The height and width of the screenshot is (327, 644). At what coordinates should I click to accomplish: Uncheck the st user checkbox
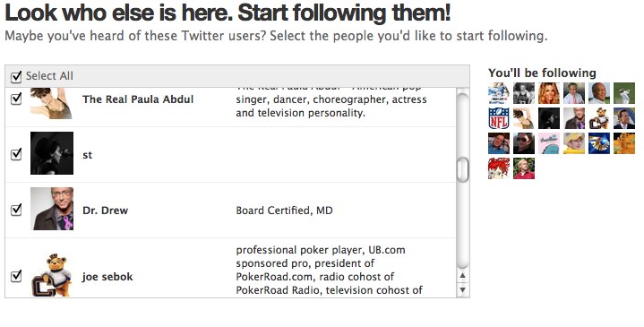click(16, 154)
